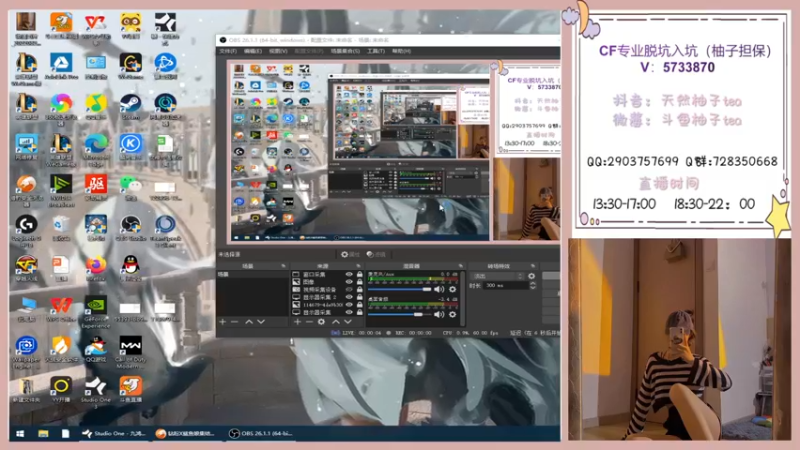
Task: Click the 属性 properties button
Action: pos(350,254)
